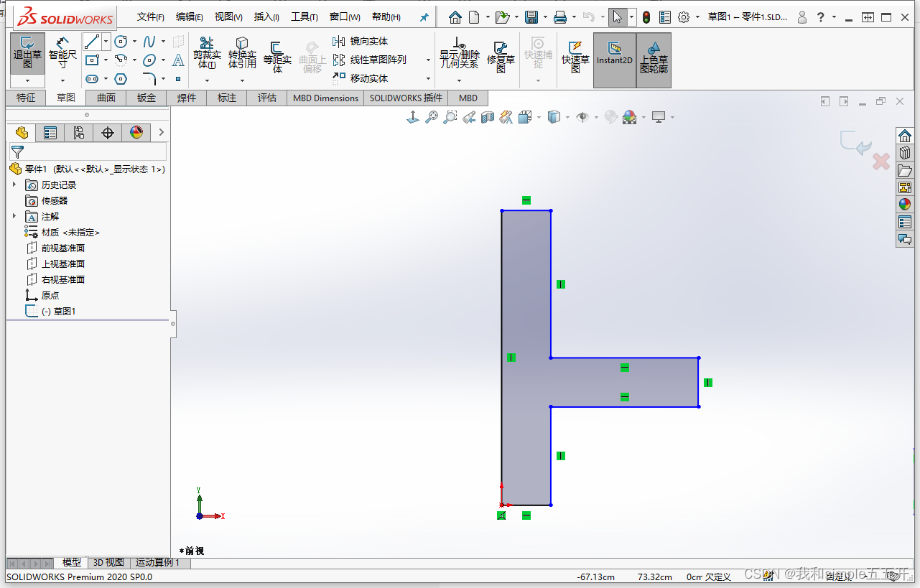Open the Help question-mark dropdown arrow
Image resolution: width=920 pixels, height=588 pixels.
(x=834, y=17)
